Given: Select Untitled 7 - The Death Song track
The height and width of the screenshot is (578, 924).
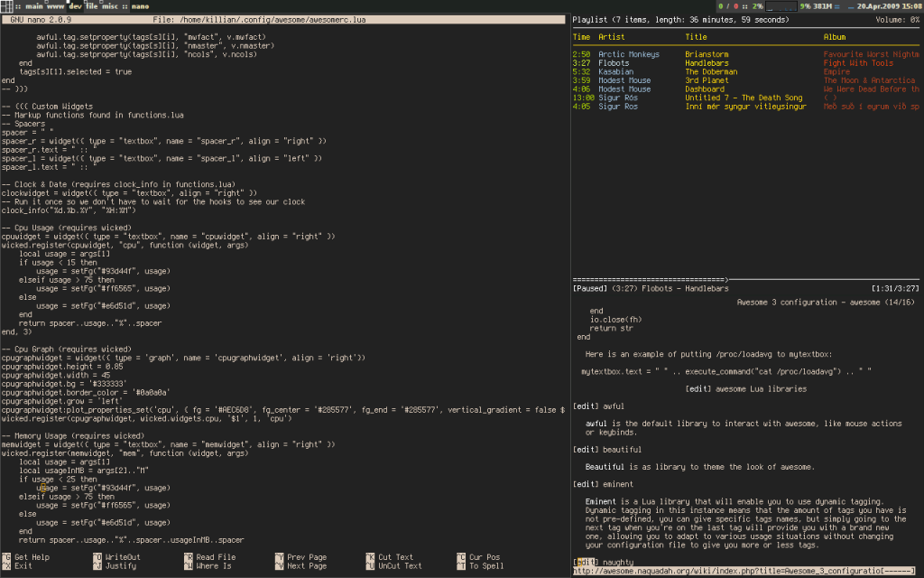Looking at the screenshot, I should click(745, 98).
